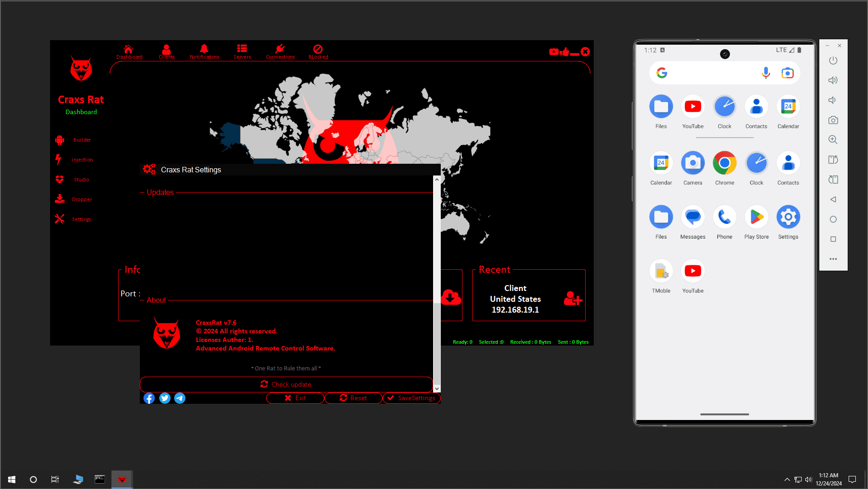
Task: Open the Files app next to Messages
Action: coord(661,222)
